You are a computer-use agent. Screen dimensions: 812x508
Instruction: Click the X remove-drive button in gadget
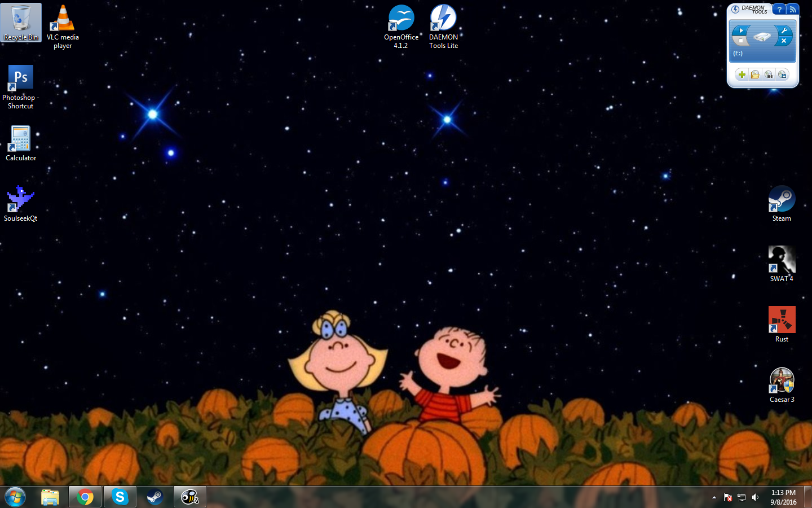[x=784, y=41]
